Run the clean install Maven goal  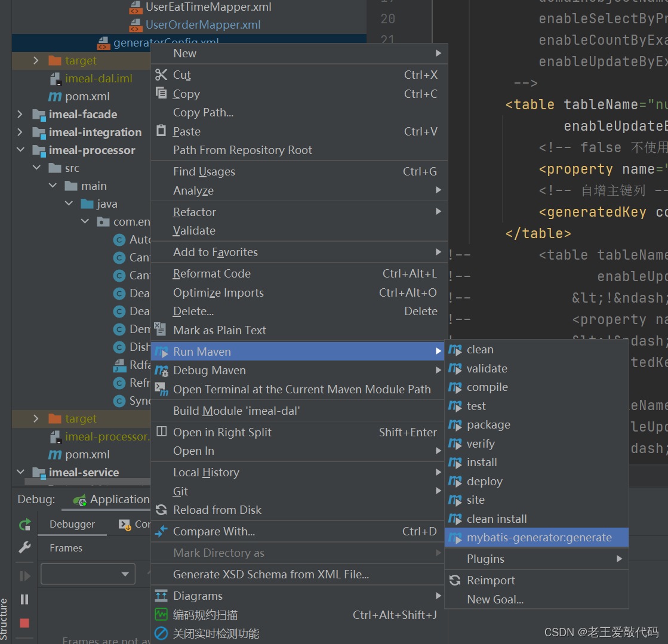pos(536,519)
